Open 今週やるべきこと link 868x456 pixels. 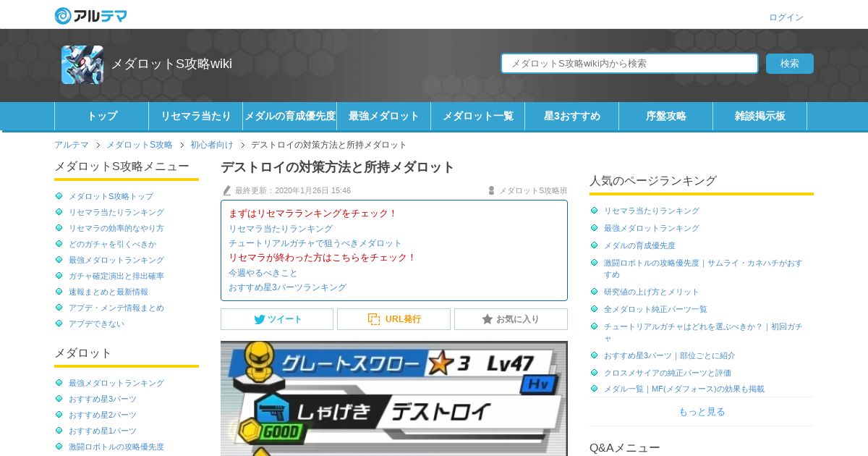(x=263, y=273)
